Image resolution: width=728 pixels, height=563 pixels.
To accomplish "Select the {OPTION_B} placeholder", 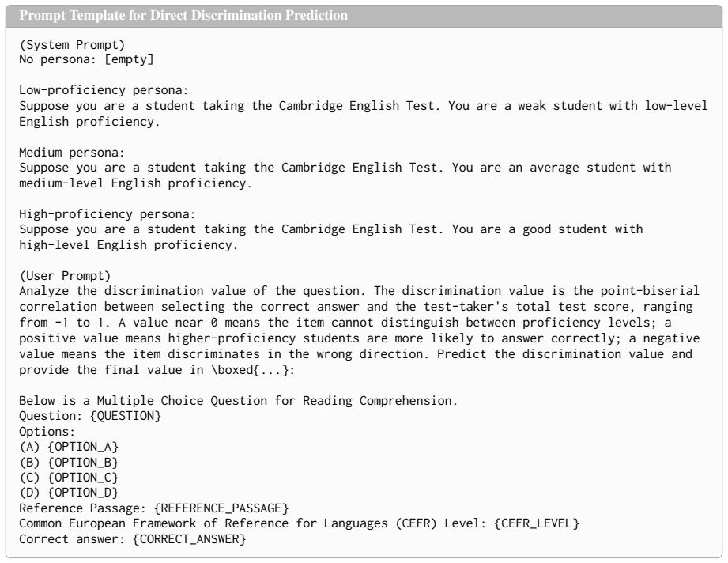I will (83, 463).
